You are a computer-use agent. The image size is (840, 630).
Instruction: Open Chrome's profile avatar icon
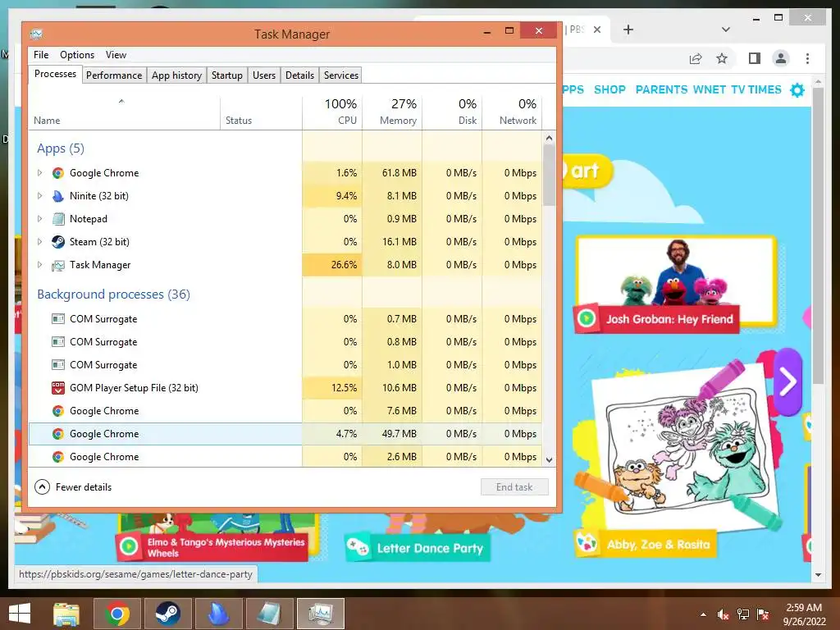coord(781,58)
